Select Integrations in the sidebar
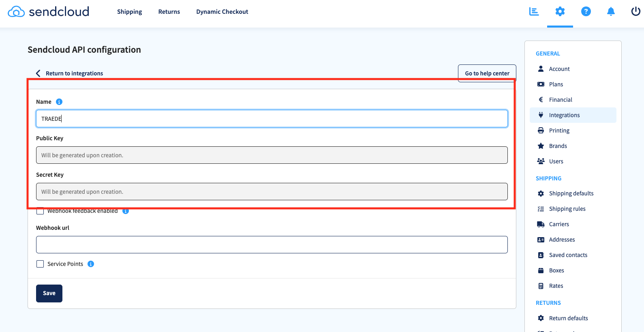 click(573, 115)
